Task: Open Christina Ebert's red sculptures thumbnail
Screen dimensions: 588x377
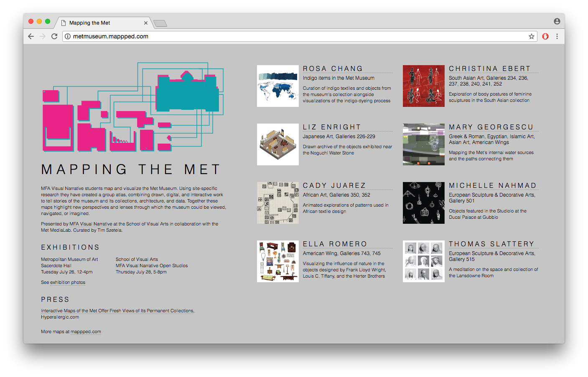Action: (423, 86)
